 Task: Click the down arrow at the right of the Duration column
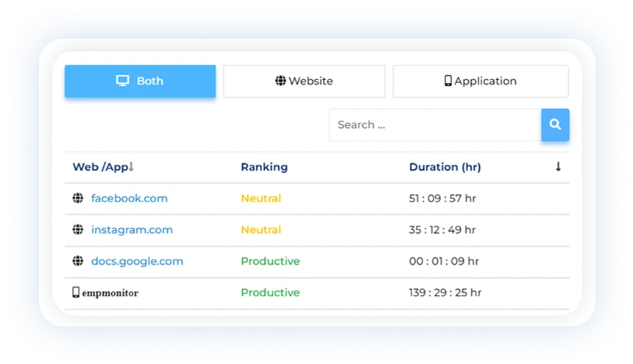click(x=558, y=167)
